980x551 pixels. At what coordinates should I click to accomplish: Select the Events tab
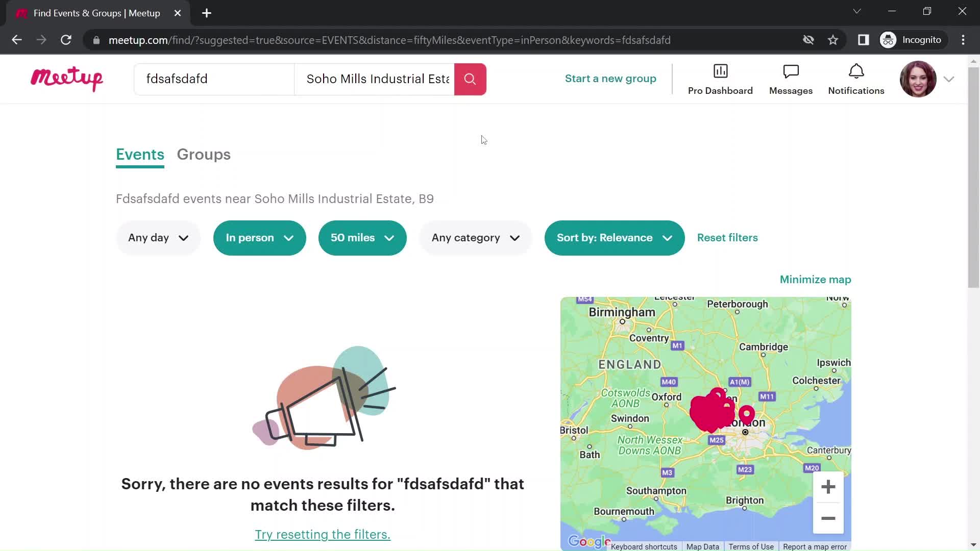tap(139, 154)
